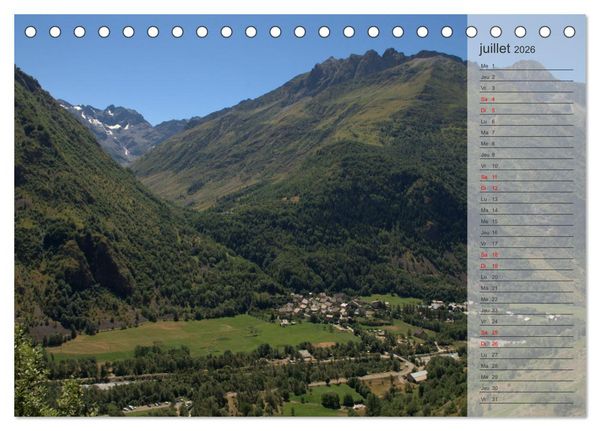Select the red "Di 26" day row
The width and height of the screenshot is (600, 431).
point(527,343)
